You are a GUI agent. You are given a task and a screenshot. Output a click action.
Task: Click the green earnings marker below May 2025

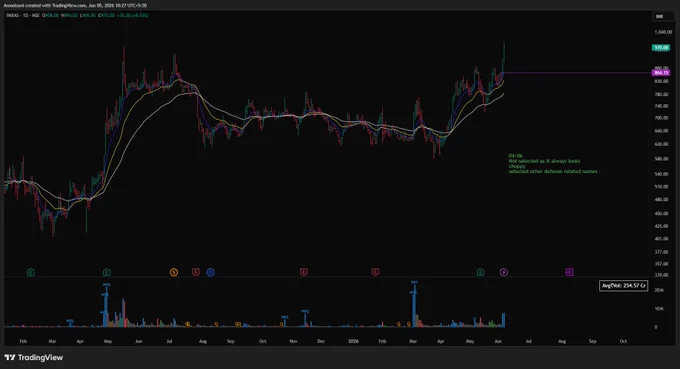[x=107, y=272]
